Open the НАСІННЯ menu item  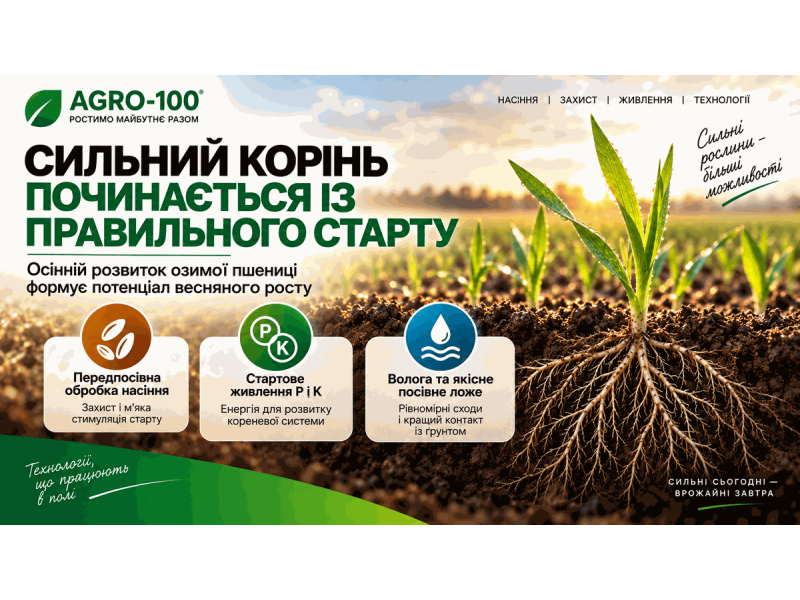pos(518,100)
